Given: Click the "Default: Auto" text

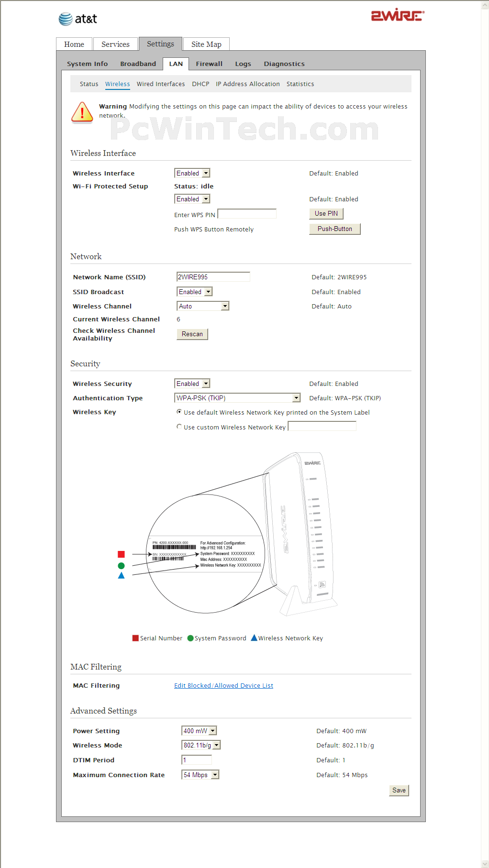Looking at the screenshot, I should [x=332, y=306].
